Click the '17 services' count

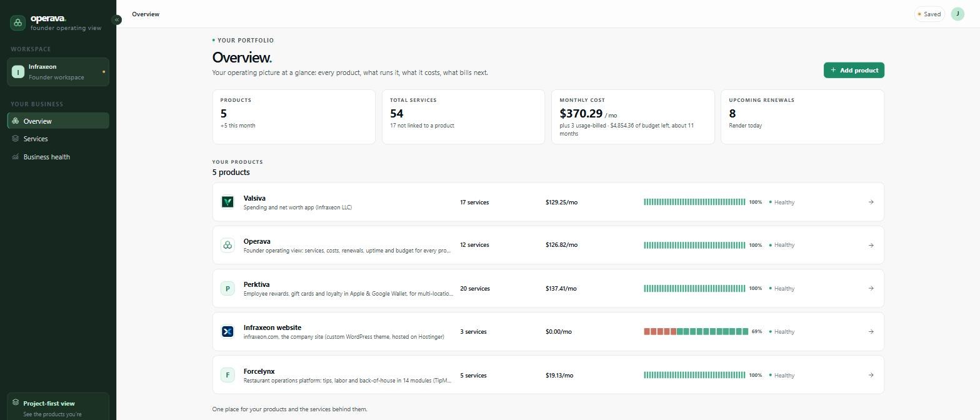pyautogui.click(x=474, y=202)
